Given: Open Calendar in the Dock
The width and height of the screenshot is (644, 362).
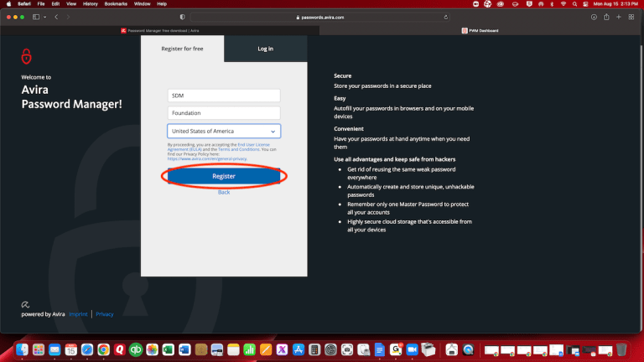Looking at the screenshot, I should coord(71,349).
